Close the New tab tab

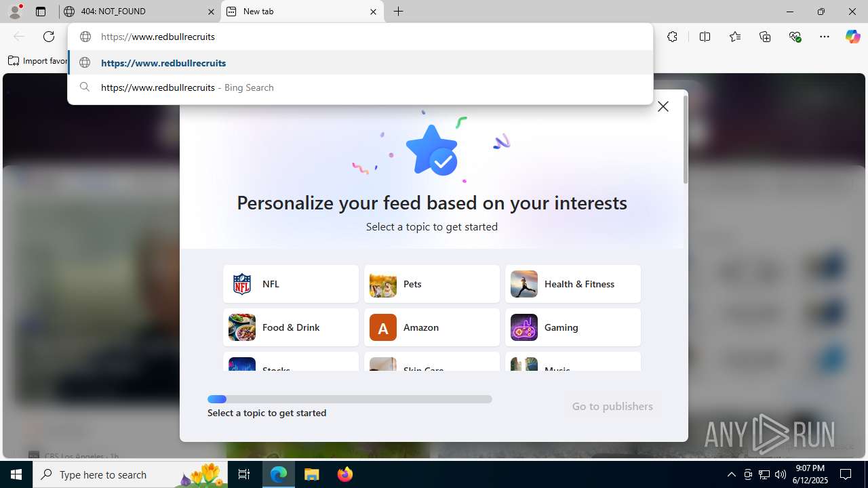373,12
